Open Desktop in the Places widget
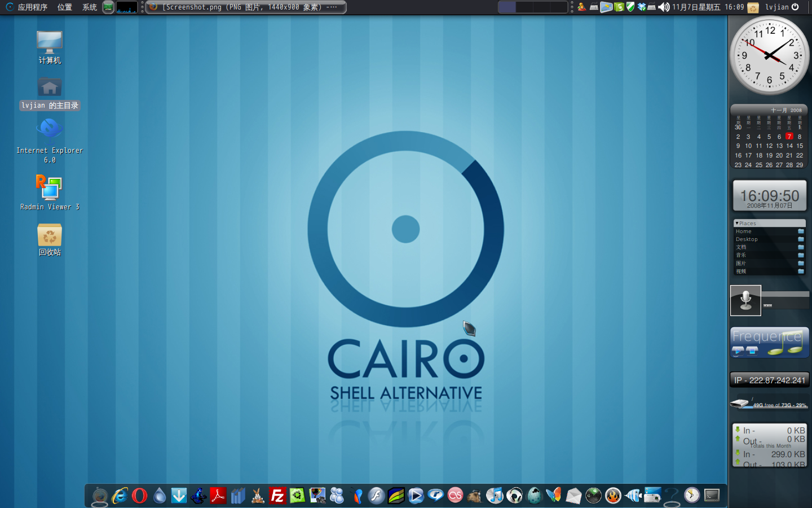Image resolution: width=812 pixels, height=508 pixels. click(770, 239)
